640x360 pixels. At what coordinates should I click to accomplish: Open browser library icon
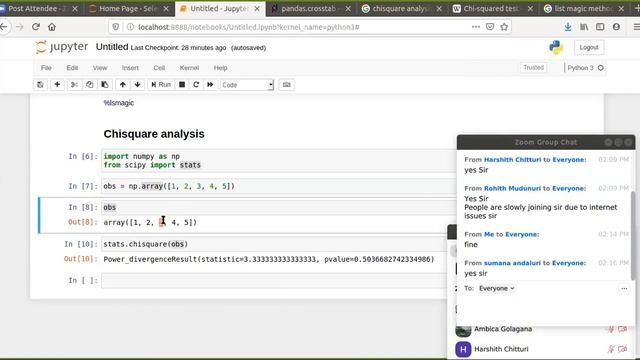(584, 27)
